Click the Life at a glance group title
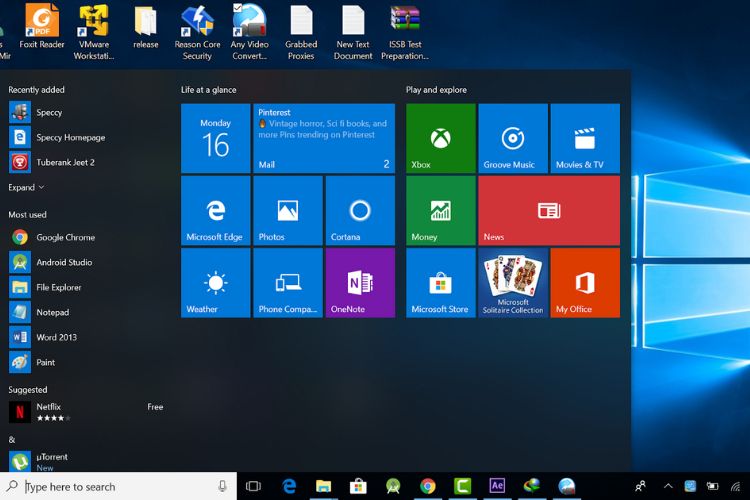 click(209, 90)
